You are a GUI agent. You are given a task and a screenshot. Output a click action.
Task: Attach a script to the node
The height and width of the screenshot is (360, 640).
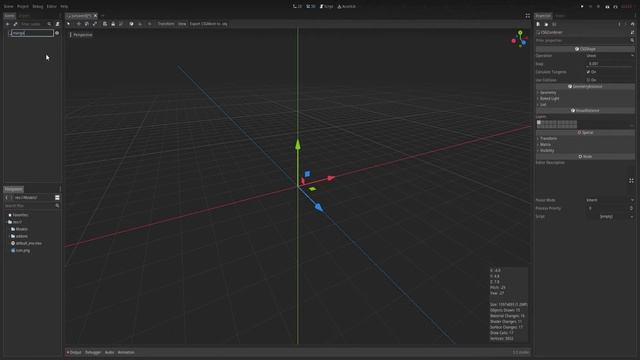point(58,24)
